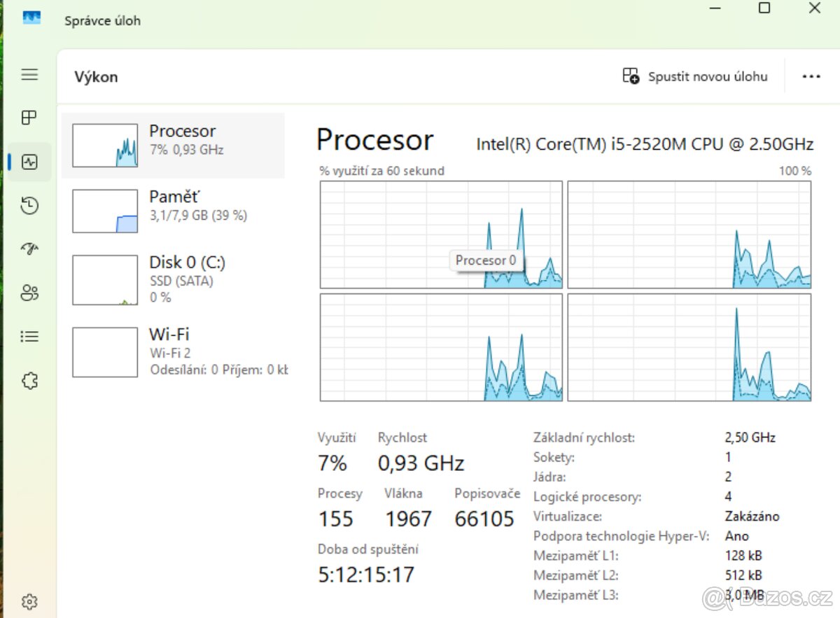
Task: Open the App history clock icon
Action: click(x=29, y=205)
